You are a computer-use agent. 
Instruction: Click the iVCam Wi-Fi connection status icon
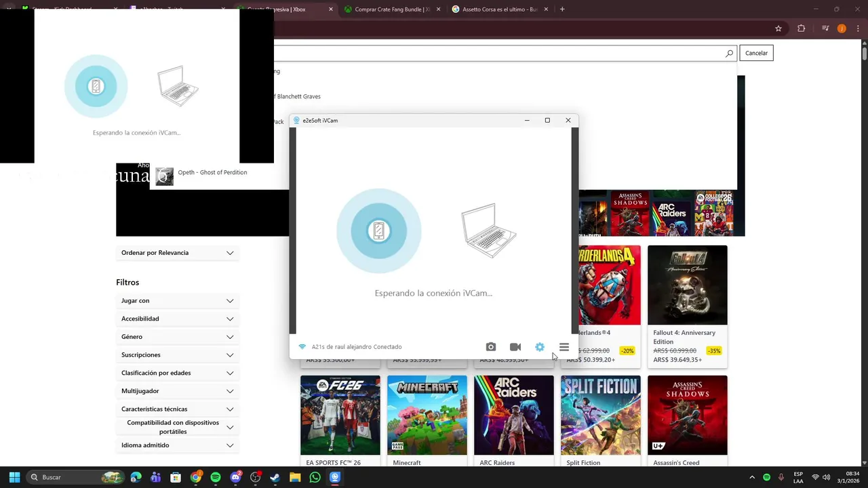302,347
